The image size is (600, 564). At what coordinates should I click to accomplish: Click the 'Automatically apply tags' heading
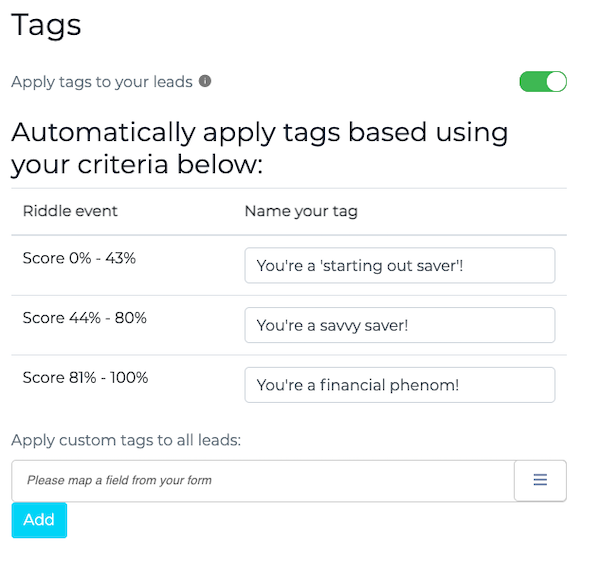259,133
